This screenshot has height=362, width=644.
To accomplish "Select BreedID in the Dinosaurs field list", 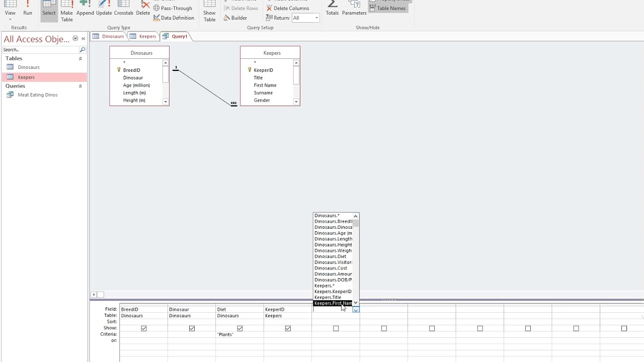I will coord(132,70).
